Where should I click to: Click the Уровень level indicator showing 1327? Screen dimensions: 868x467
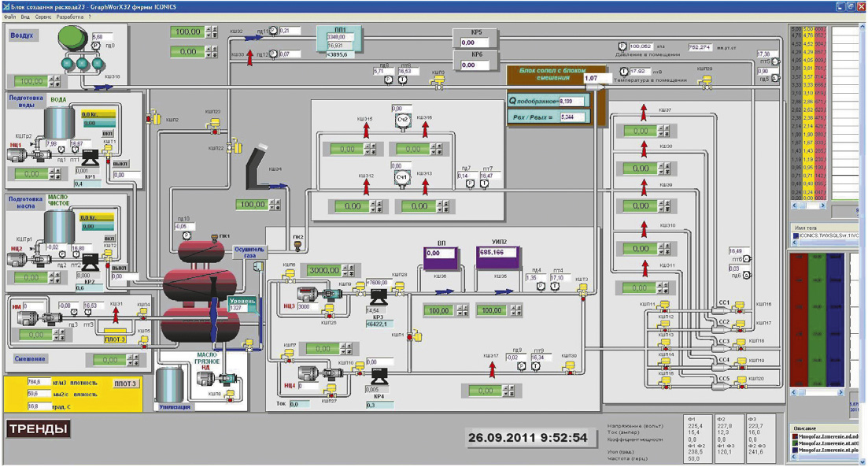point(242,304)
